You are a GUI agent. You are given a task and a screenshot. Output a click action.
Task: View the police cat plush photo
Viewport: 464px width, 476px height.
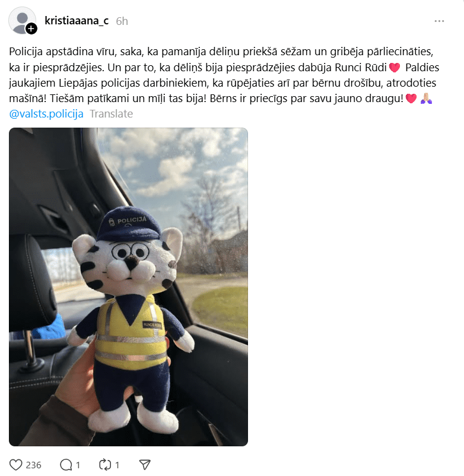tap(128, 287)
